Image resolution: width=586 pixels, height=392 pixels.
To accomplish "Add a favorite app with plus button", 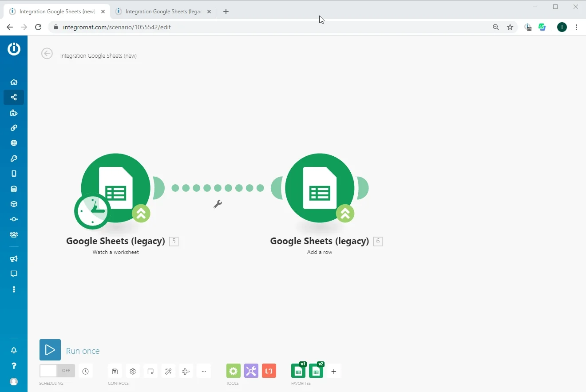I will click(334, 371).
